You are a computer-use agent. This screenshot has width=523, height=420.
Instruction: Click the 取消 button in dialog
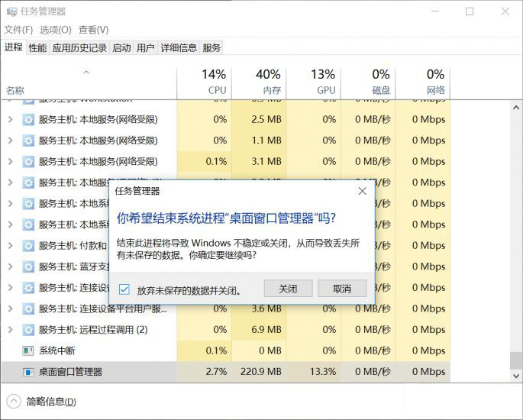(x=342, y=289)
